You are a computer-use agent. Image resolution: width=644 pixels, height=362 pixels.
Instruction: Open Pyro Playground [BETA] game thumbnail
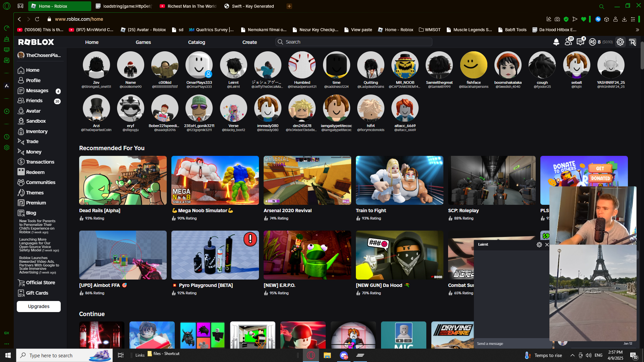coord(215,255)
